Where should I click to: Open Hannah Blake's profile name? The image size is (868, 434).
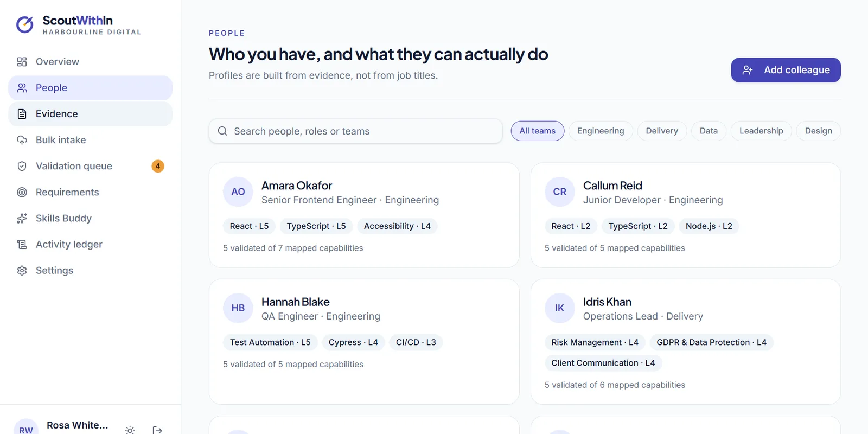pos(296,302)
